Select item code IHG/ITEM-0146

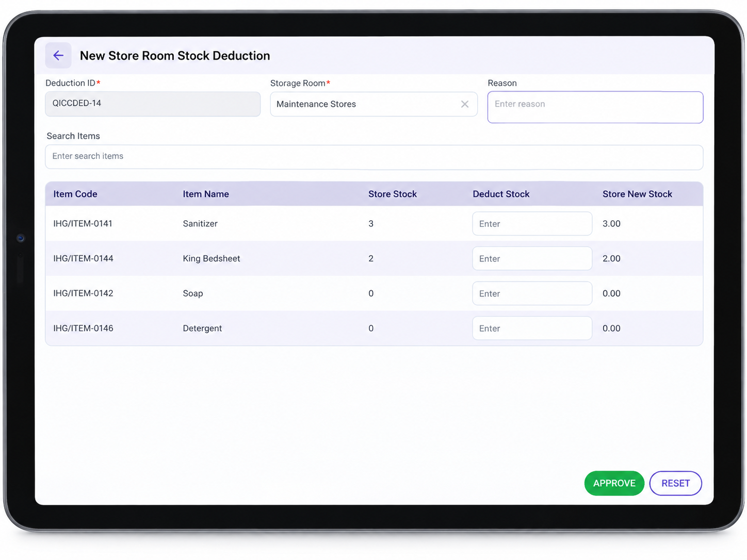83,328
